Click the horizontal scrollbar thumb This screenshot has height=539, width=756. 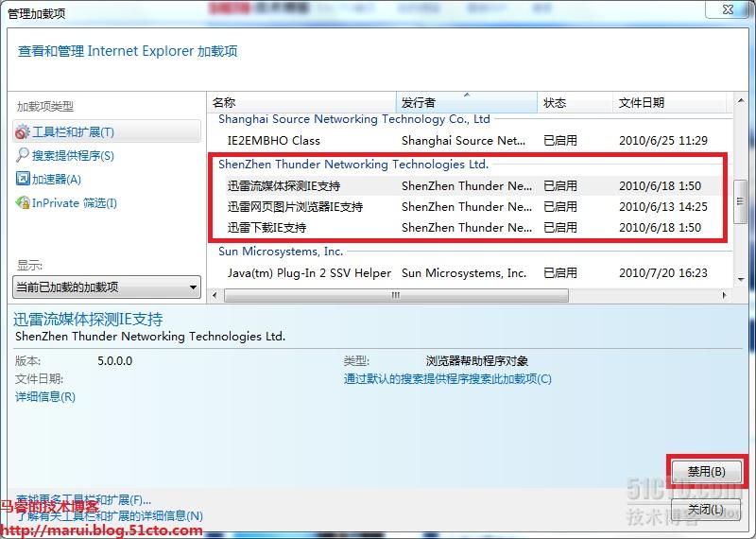point(396,295)
